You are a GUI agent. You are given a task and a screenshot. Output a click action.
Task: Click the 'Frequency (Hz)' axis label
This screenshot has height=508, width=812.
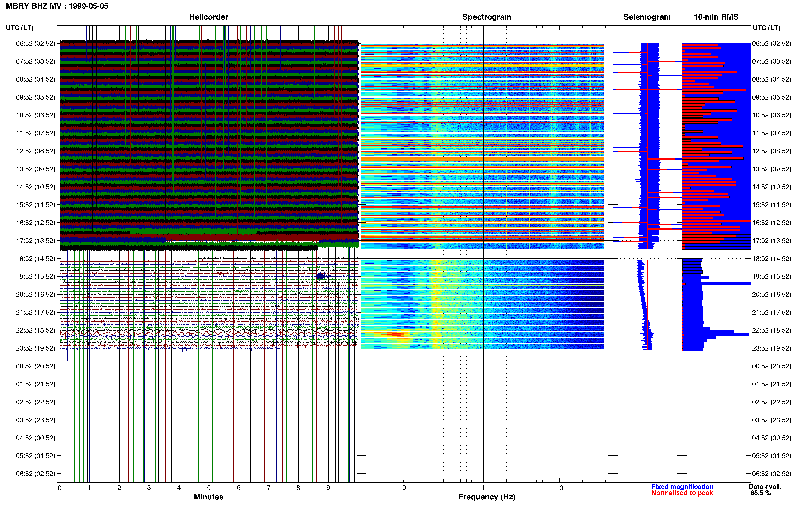pos(487,497)
